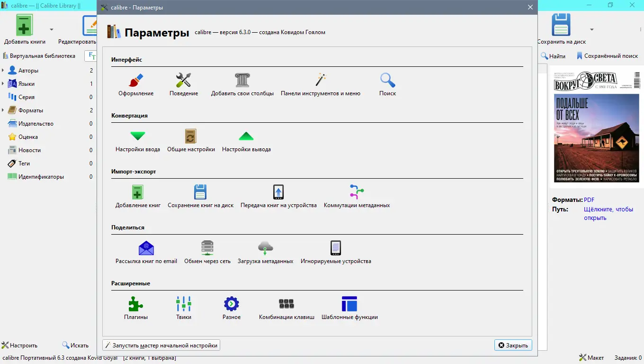Open the Сохранить на диск dropdown arrow
This screenshot has height=364, width=644.
(x=591, y=29)
